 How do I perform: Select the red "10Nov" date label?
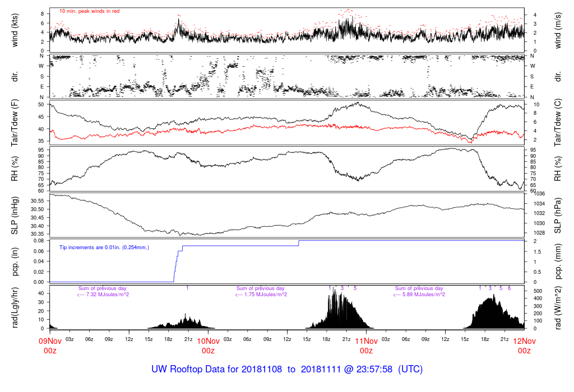pyautogui.click(x=209, y=341)
